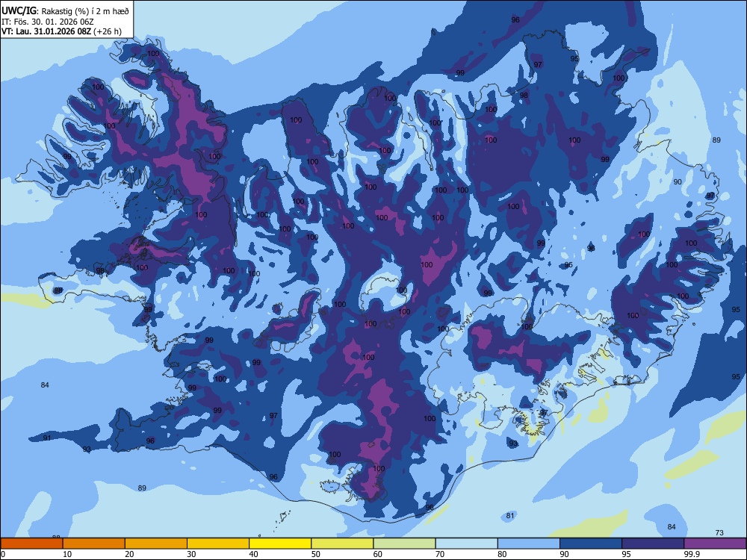Click the legend tick label '60'
The width and height of the screenshot is (747, 560).
click(x=378, y=554)
